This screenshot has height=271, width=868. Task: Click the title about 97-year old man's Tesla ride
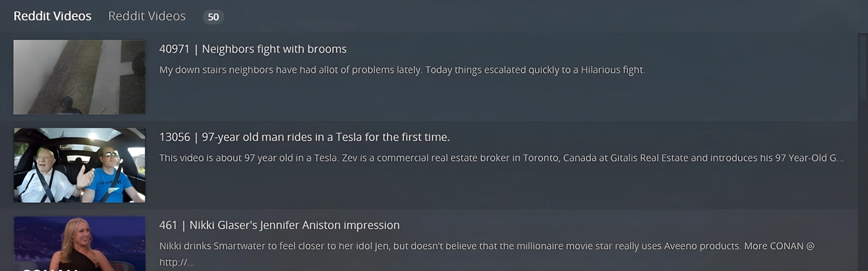coord(325,137)
